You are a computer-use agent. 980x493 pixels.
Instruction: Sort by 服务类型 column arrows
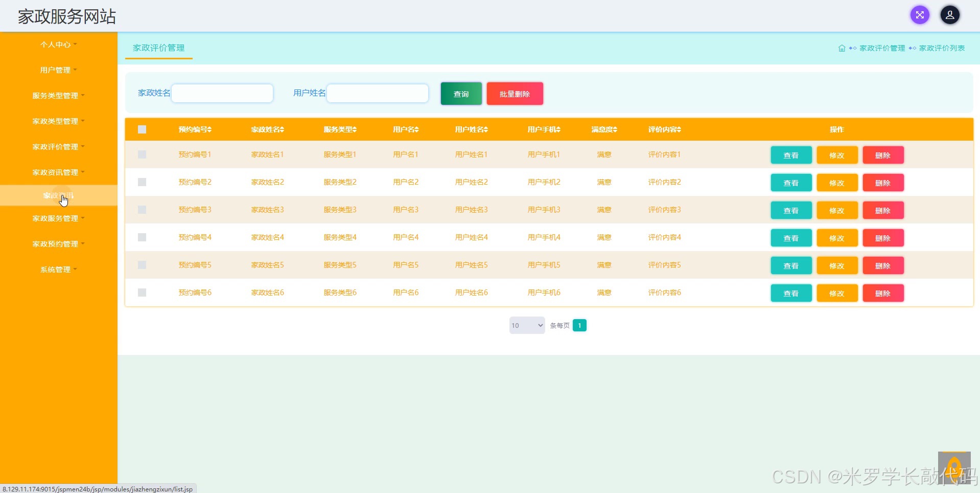[x=355, y=130]
